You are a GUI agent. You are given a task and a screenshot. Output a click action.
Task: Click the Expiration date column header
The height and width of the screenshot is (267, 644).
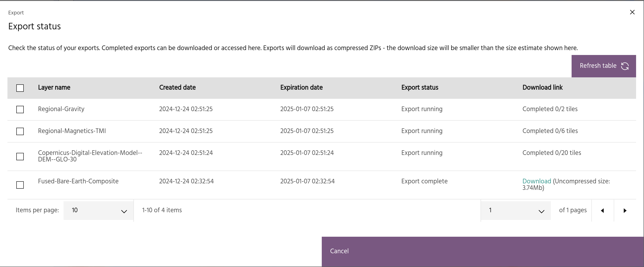(301, 88)
